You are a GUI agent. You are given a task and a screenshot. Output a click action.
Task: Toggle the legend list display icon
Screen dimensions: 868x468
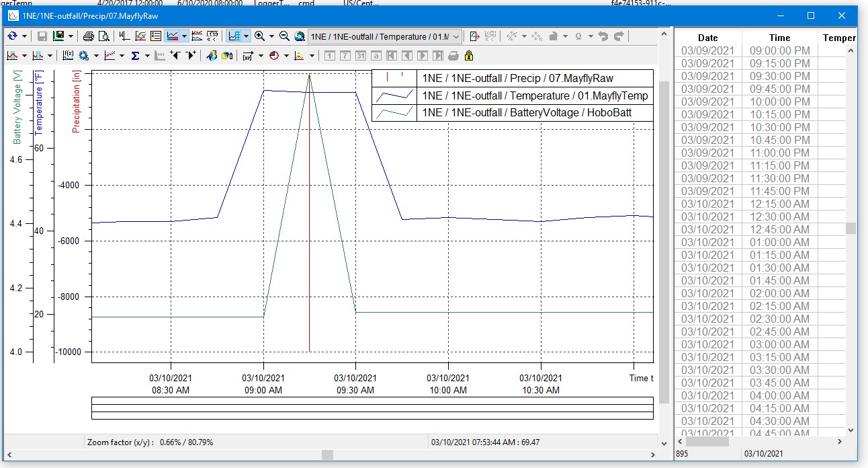click(156, 36)
